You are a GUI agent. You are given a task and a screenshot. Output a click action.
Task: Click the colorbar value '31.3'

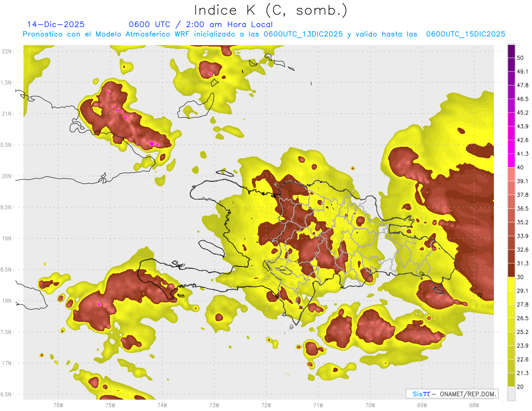pos(522,263)
